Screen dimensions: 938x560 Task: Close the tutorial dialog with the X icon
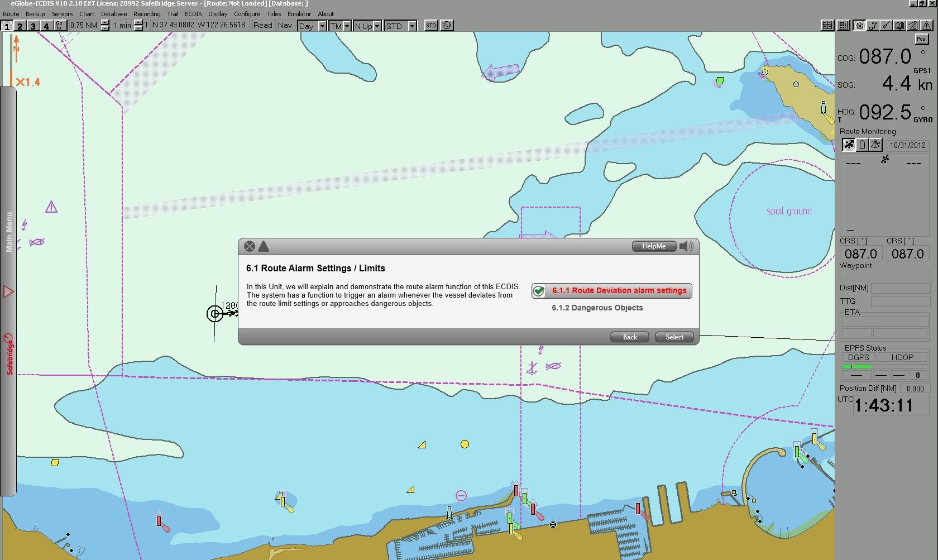(250, 246)
